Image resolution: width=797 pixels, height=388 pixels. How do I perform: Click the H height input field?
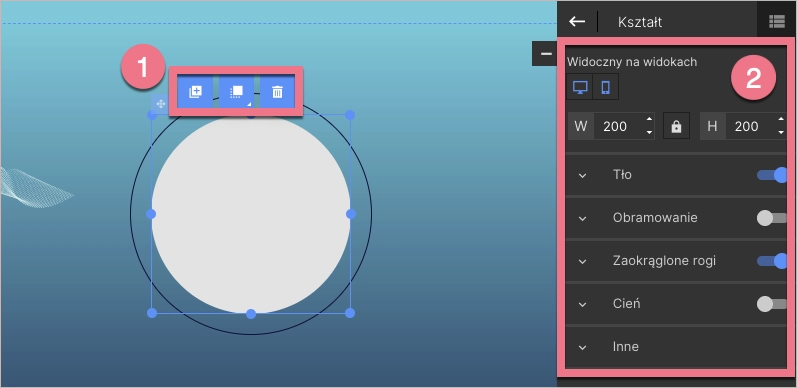751,126
